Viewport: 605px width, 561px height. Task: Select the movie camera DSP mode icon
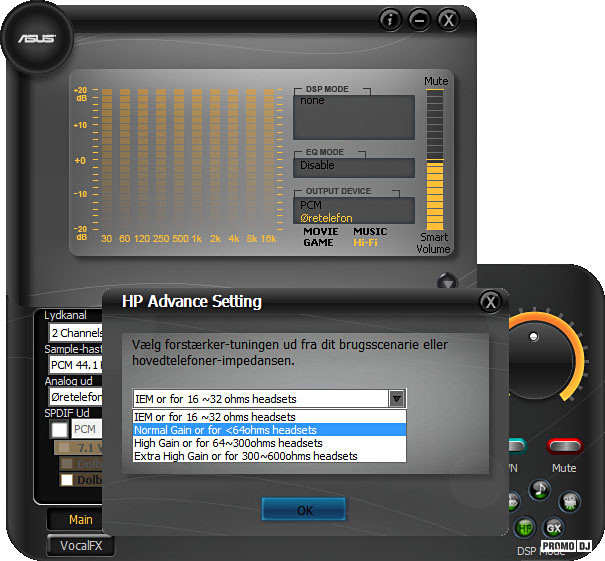(x=570, y=498)
